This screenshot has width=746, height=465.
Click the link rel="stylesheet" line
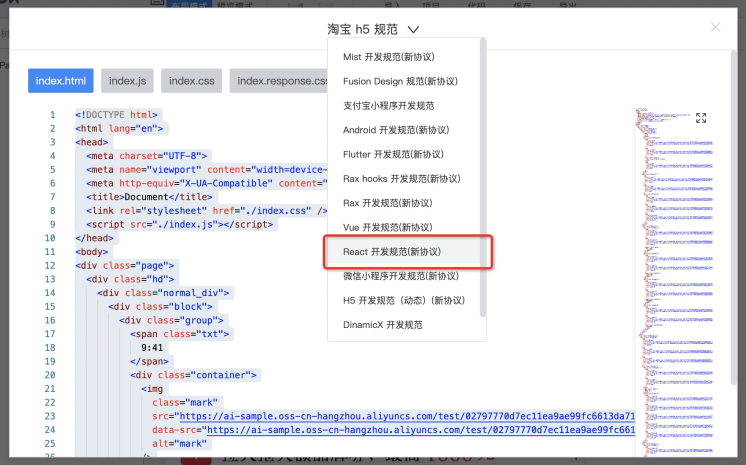(206, 211)
